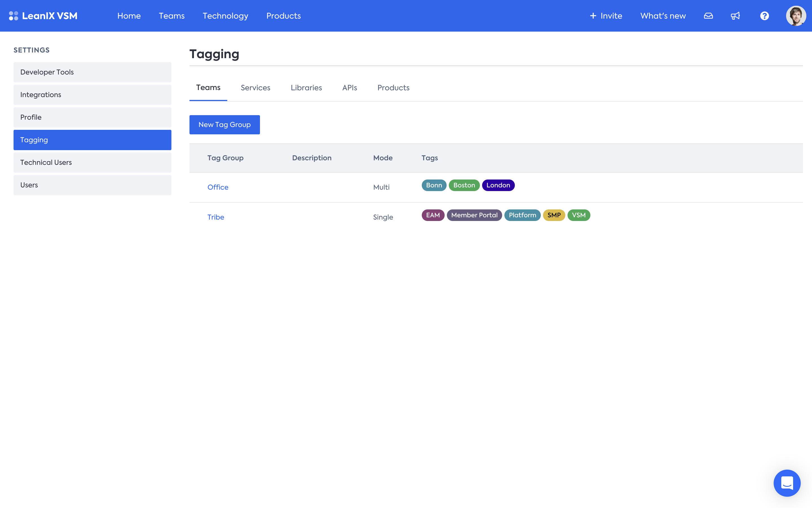
Task: Click the Single mode cell
Action: (x=383, y=217)
